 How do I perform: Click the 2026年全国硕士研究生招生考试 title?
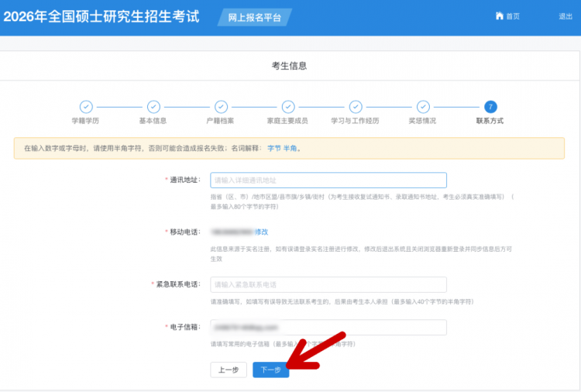pyautogui.click(x=101, y=16)
